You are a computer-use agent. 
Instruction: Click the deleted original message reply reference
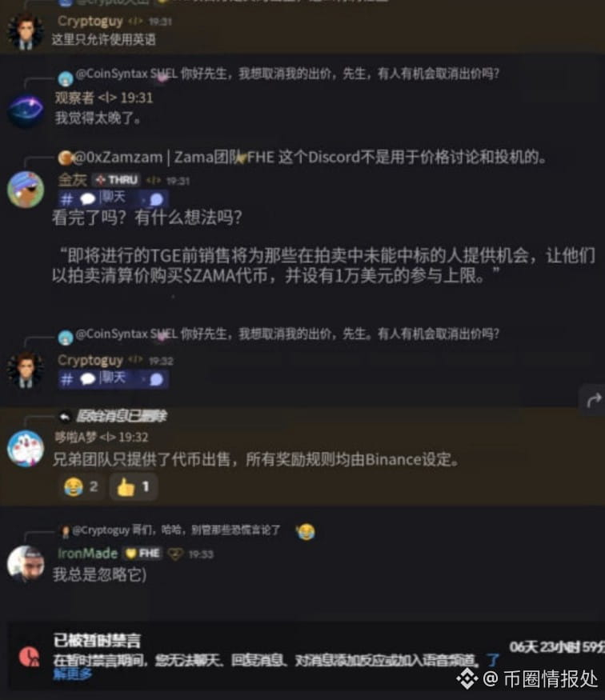(113, 416)
